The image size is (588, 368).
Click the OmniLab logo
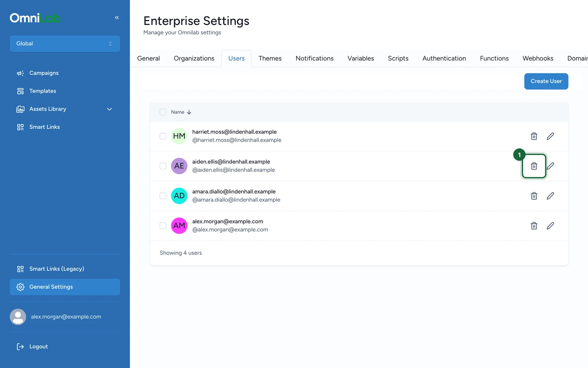(35, 18)
